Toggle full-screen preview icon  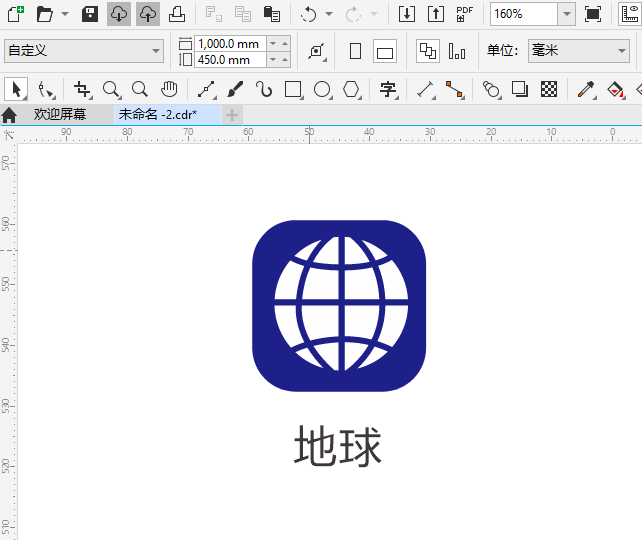coord(593,14)
